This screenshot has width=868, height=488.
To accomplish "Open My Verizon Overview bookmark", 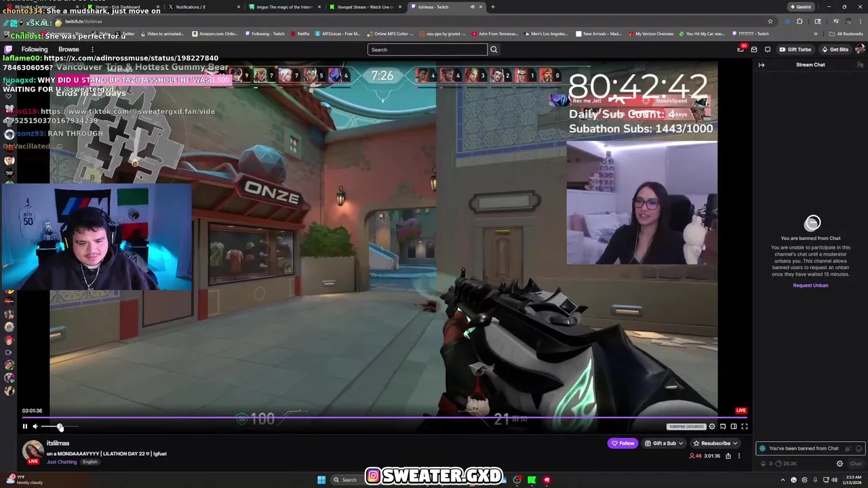I will click(651, 33).
